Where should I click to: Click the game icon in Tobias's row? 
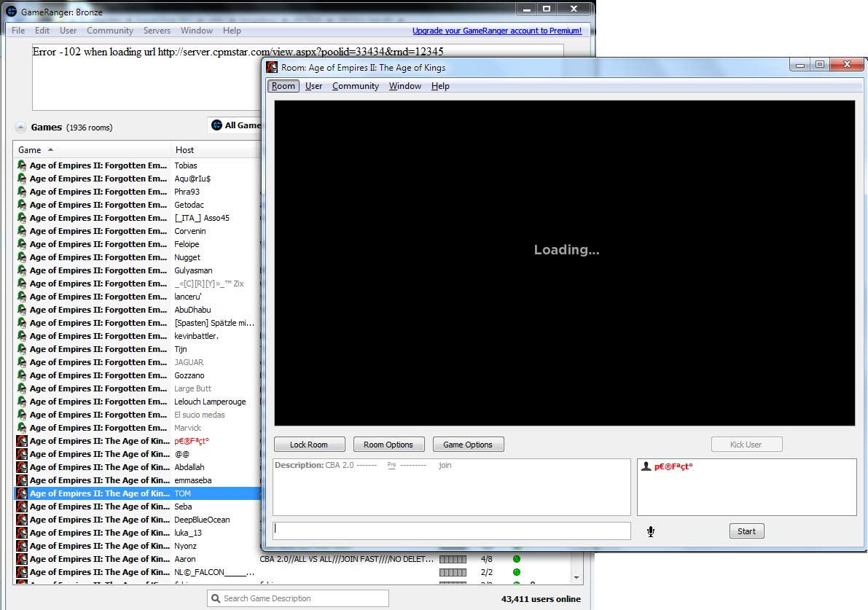22,165
